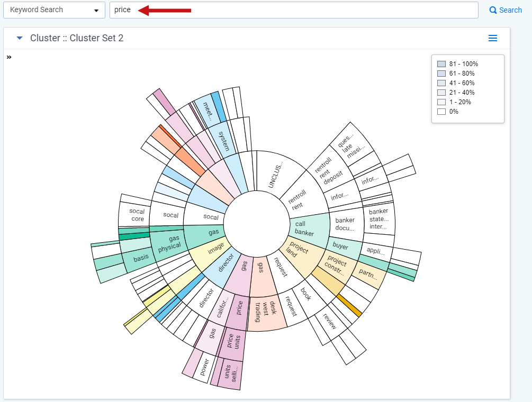This screenshot has height=402, width=532.
Task: Select the banker state... inter... segment
Action: click(x=380, y=218)
